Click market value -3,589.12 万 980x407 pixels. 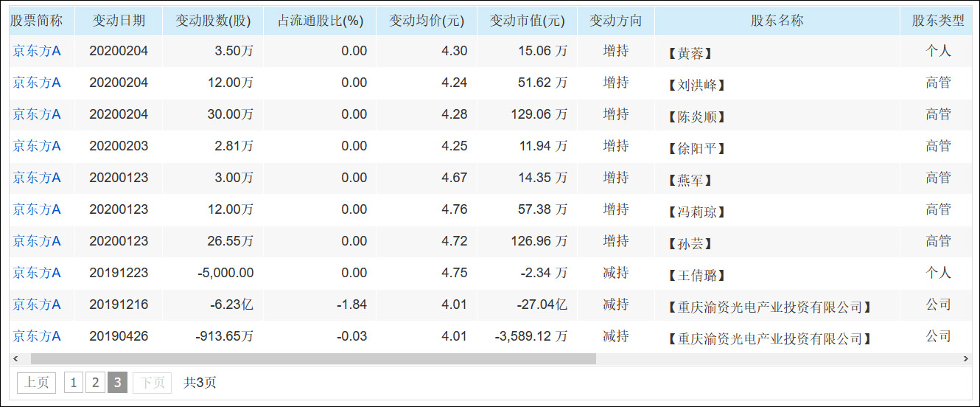[x=532, y=336]
